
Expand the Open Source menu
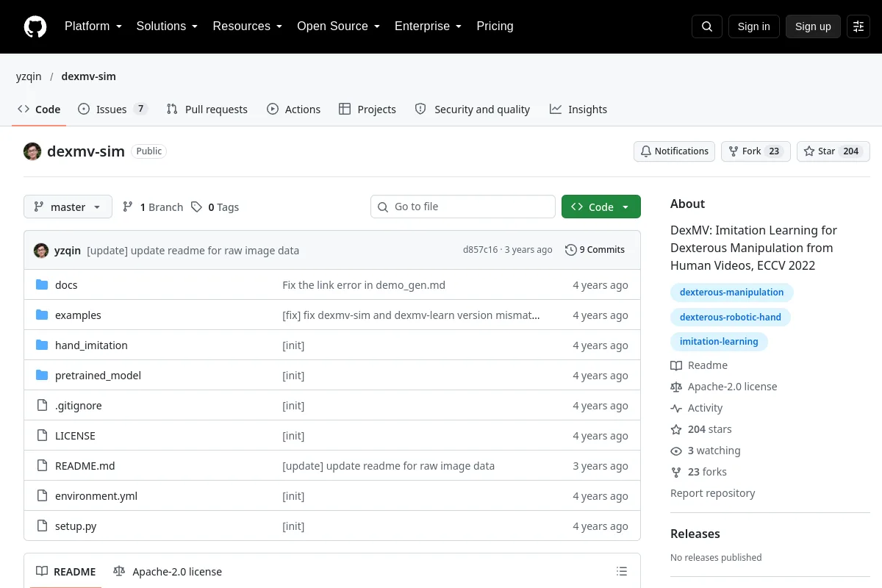[x=339, y=26]
